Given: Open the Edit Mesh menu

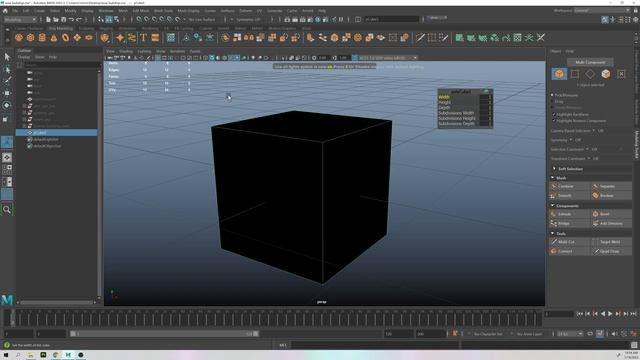Looking at the screenshot, I should click(141, 11).
